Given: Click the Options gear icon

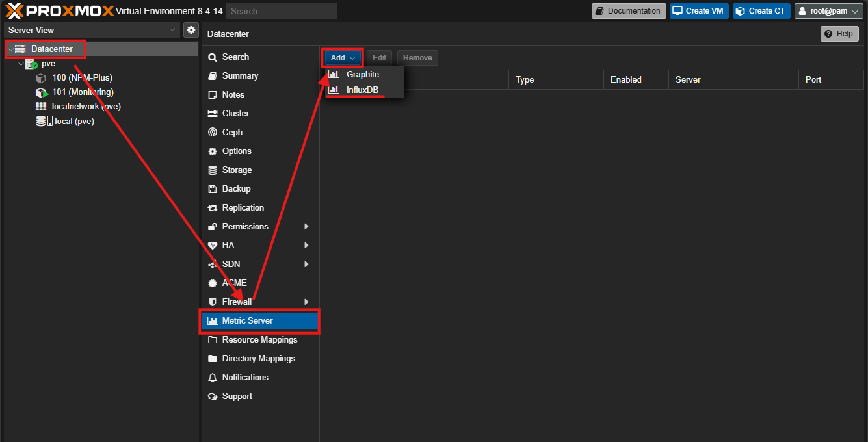Looking at the screenshot, I should tap(212, 151).
